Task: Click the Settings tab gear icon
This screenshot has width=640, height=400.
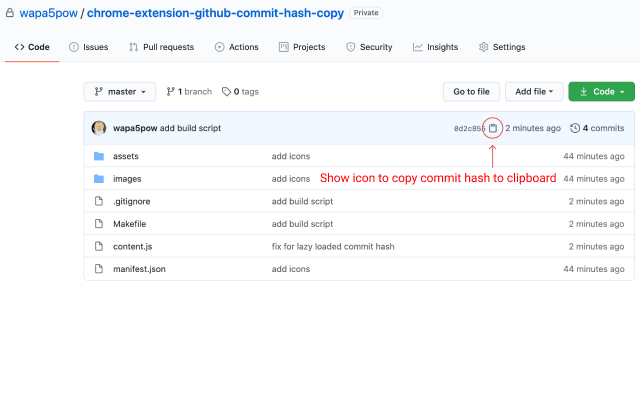Action: (x=483, y=47)
